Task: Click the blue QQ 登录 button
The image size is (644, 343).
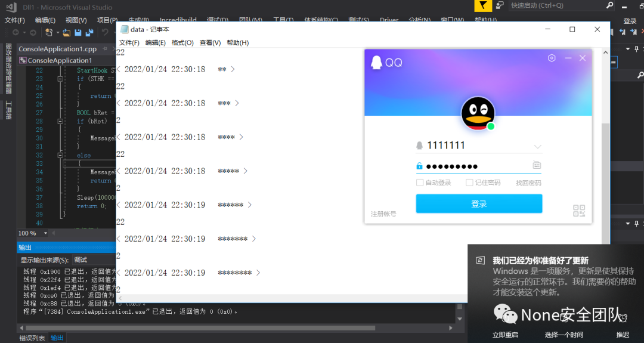Action: pyautogui.click(x=479, y=204)
